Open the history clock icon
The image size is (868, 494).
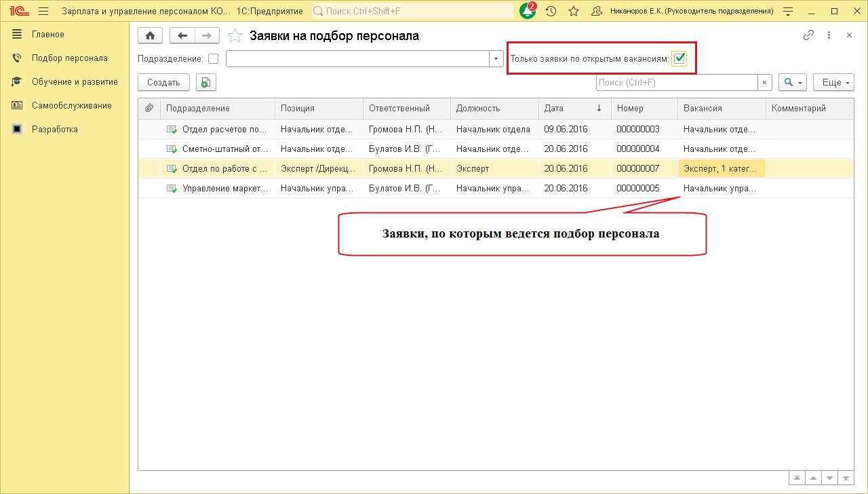pos(551,12)
